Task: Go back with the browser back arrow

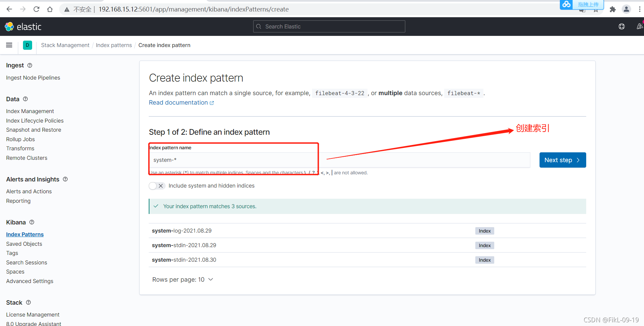Action: pyautogui.click(x=9, y=9)
